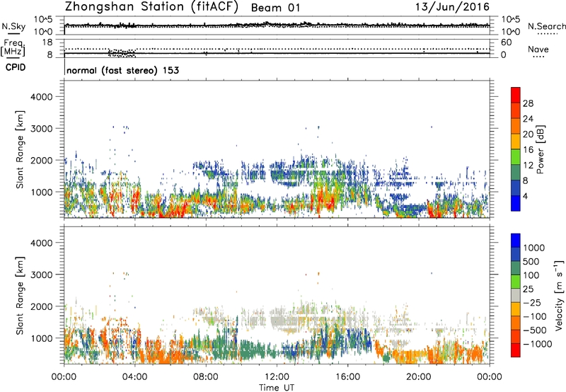Click the "CPID" row label

coord(16,67)
